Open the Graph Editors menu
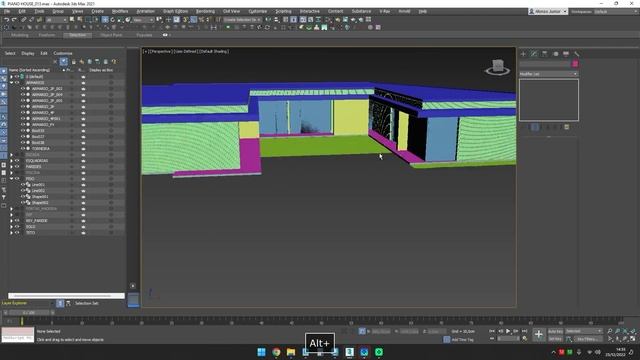The height and width of the screenshot is (360, 640). pyautogui.click(x=176, y=11)
